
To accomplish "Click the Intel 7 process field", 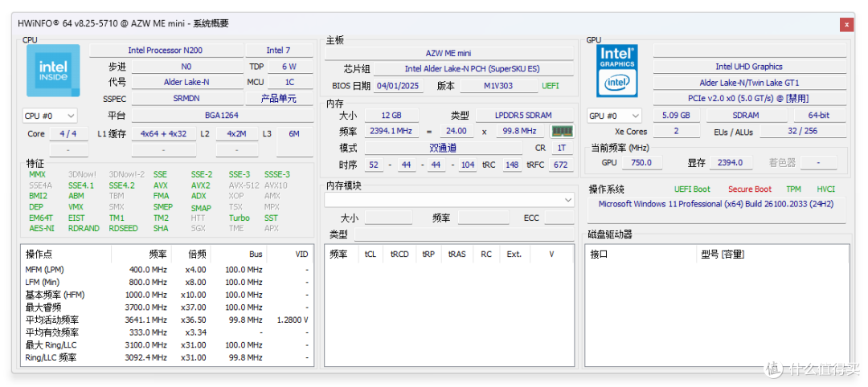I will 279,51.
